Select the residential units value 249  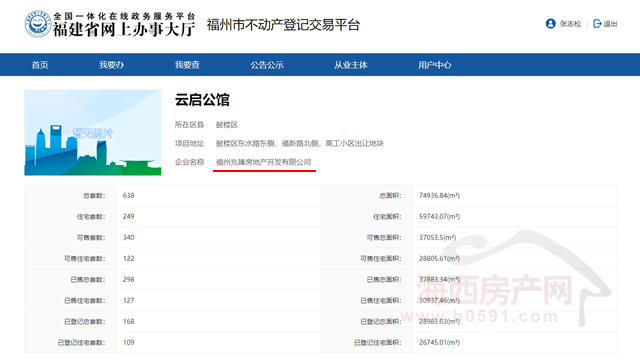129,216
